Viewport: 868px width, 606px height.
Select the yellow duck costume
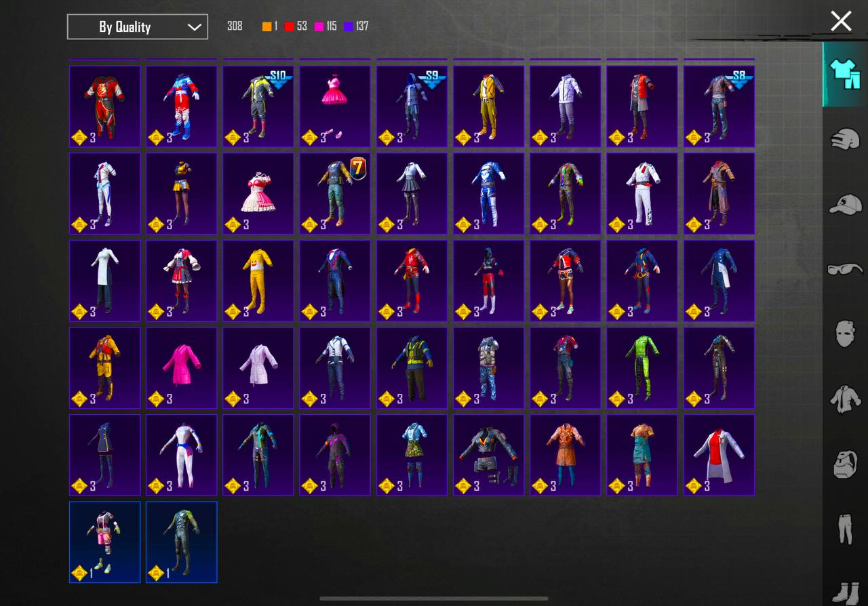[258, 281]
